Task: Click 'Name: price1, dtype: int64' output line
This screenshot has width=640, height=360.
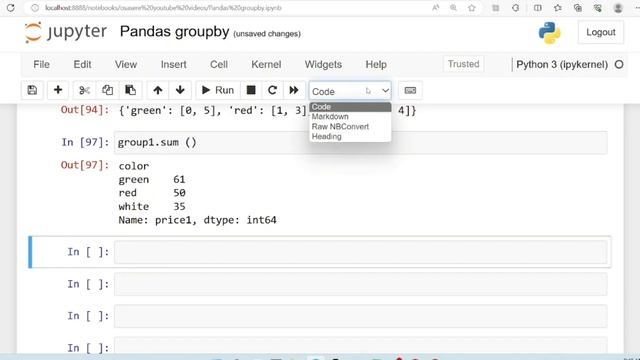Action: pyautogui.click(x=198, y=220)
